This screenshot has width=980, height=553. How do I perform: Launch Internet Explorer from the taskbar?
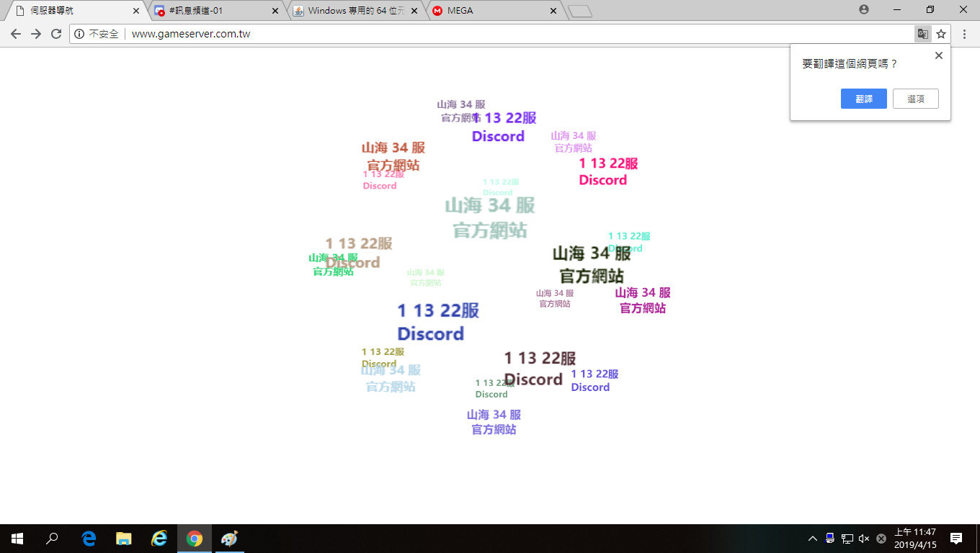(x=159, y=539)
